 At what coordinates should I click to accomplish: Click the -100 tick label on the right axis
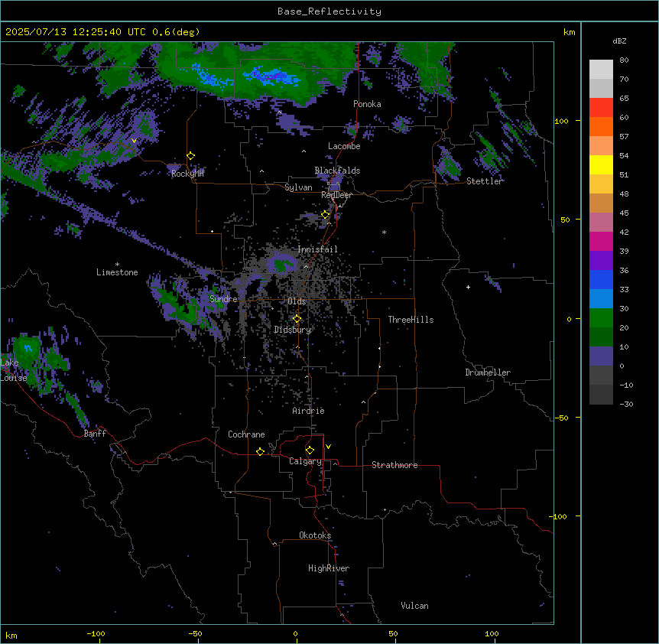[559, 516]
